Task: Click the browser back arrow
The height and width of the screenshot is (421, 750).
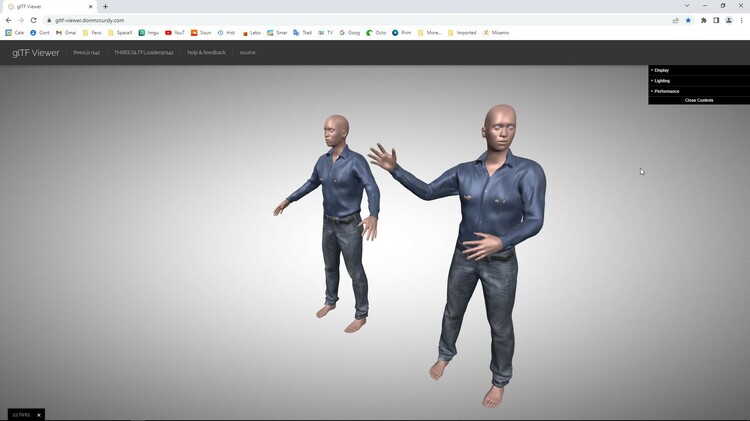Action: click(x=8, y=20)
